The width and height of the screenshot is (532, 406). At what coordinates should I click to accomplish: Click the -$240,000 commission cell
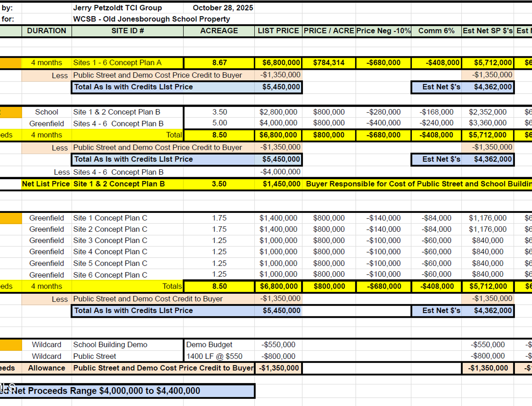coord(436,123)
